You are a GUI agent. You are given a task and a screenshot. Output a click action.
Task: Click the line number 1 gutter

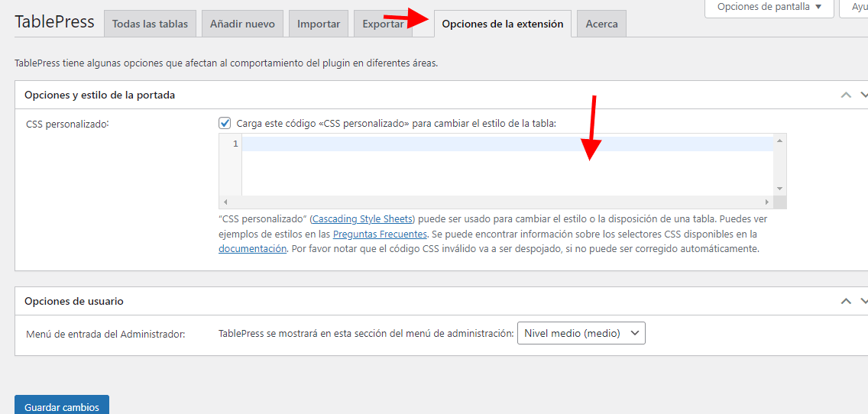235,144
